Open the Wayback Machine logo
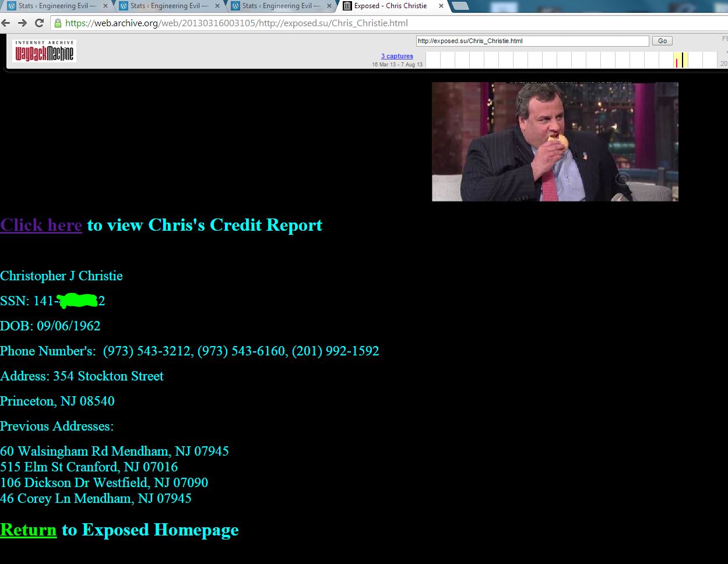This screenshot has height=564, width=728. (x=44, y=51)
